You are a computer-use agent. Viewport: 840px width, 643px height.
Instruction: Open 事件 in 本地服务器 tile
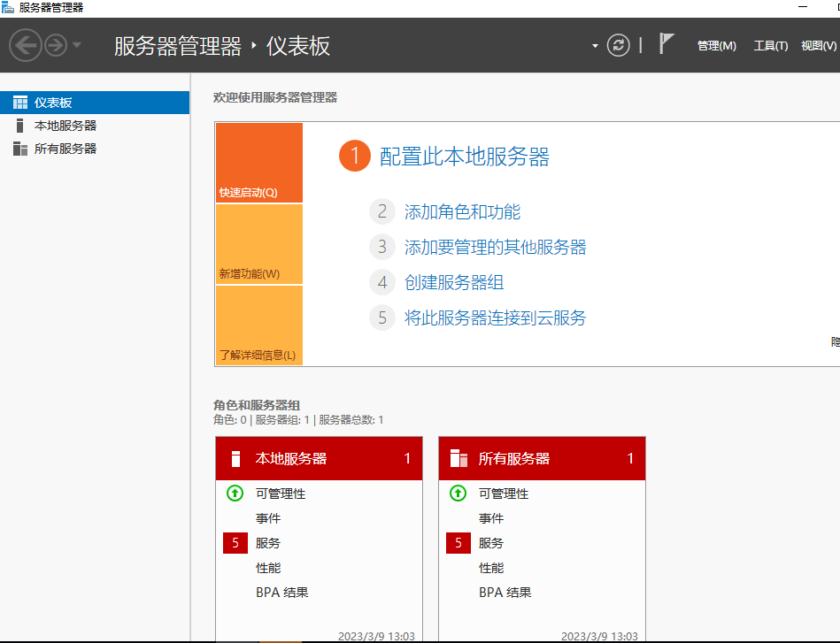pyautogui.click(x=268, y=518)
